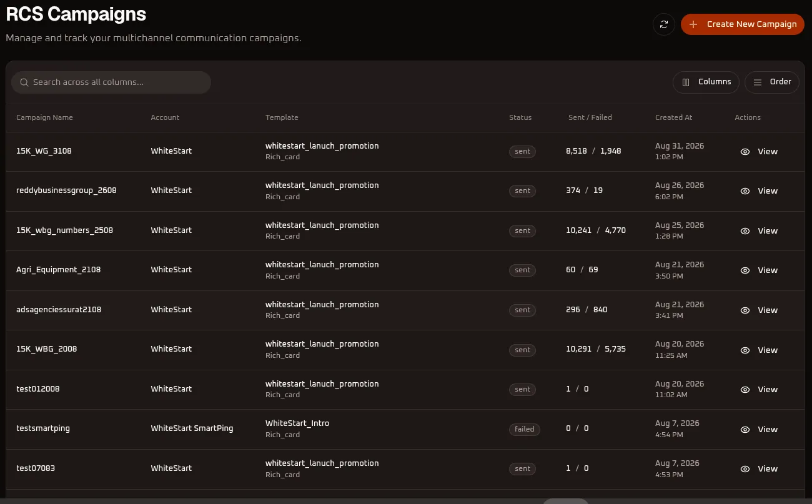Image resolution: width=812 pixels, height=504 pixels.
Task: Click sent/failed value 10,291 / 5,735
Action: [596, 349]
